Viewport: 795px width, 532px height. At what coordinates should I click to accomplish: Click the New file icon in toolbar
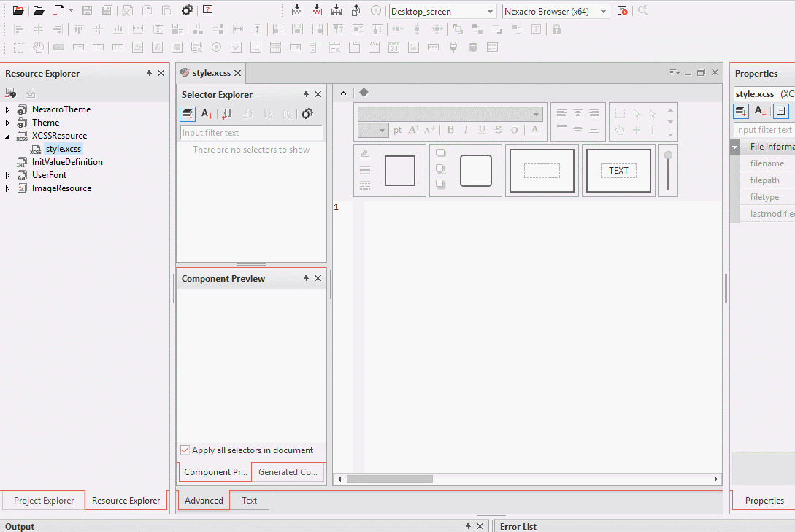point(59,10)
